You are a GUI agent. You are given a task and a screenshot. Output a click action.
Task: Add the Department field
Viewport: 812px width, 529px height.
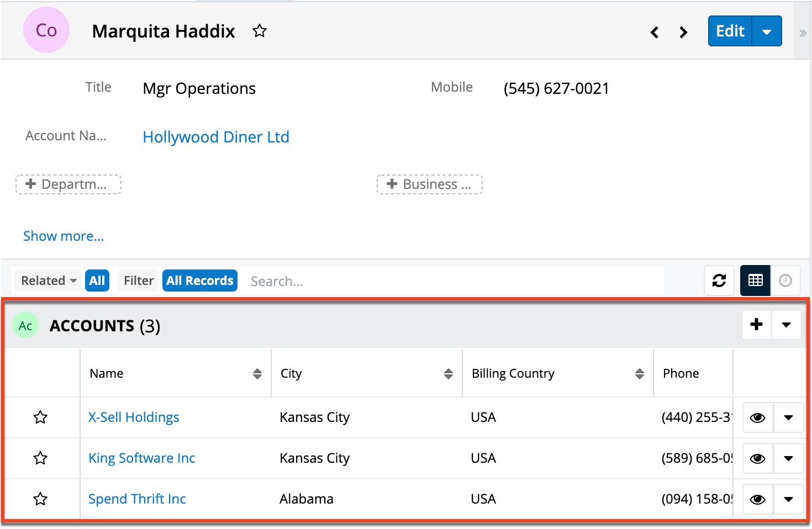tap(68, 184)
